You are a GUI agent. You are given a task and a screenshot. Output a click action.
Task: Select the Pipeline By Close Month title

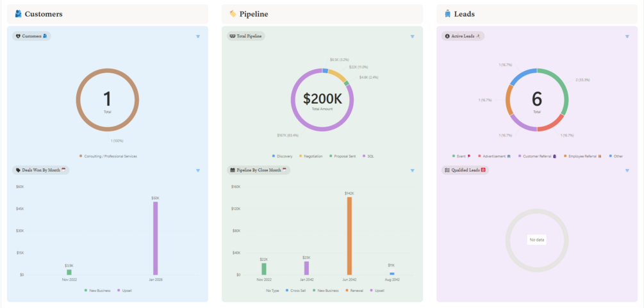259,170
